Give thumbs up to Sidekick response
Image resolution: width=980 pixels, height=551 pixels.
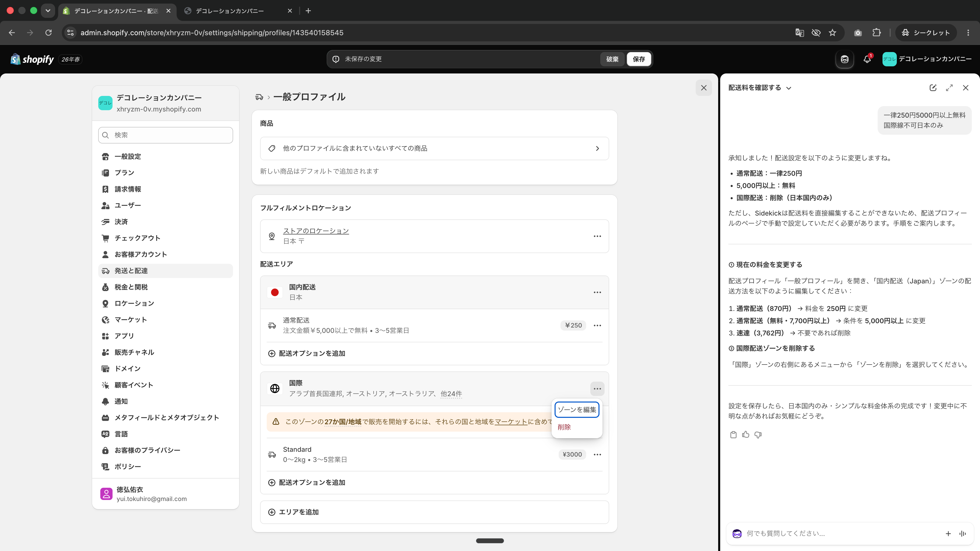[x=746, y=435]
